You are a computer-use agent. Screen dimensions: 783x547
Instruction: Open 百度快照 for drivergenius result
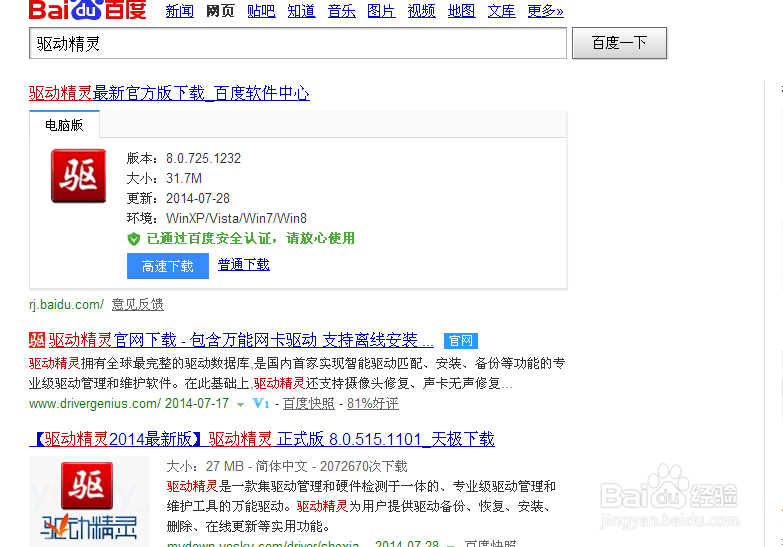[309, 403]
